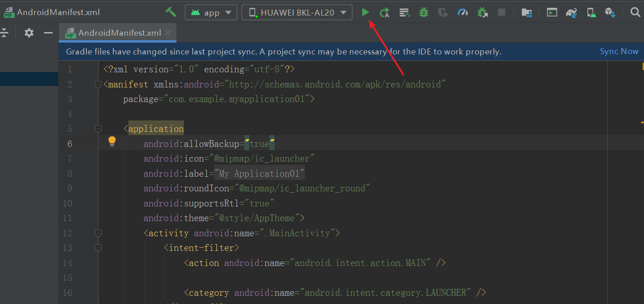Close the AndroidManifest.xml tab
The image size is (644, 304).
tap(168, 33)
